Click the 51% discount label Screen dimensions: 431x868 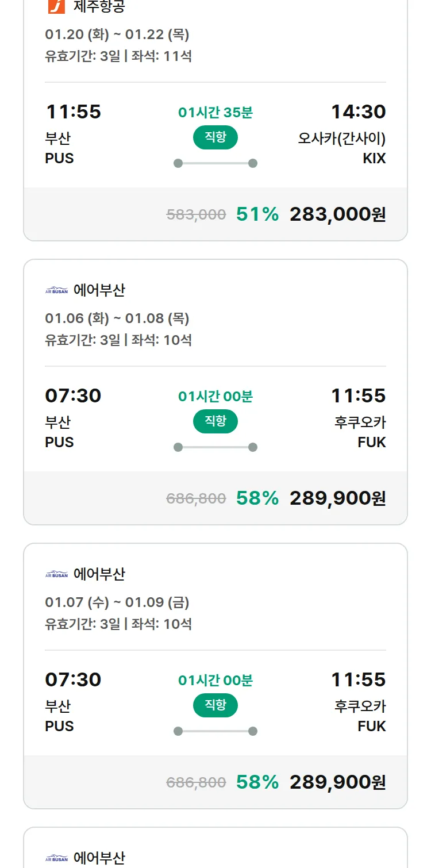[x=257, y=214]
